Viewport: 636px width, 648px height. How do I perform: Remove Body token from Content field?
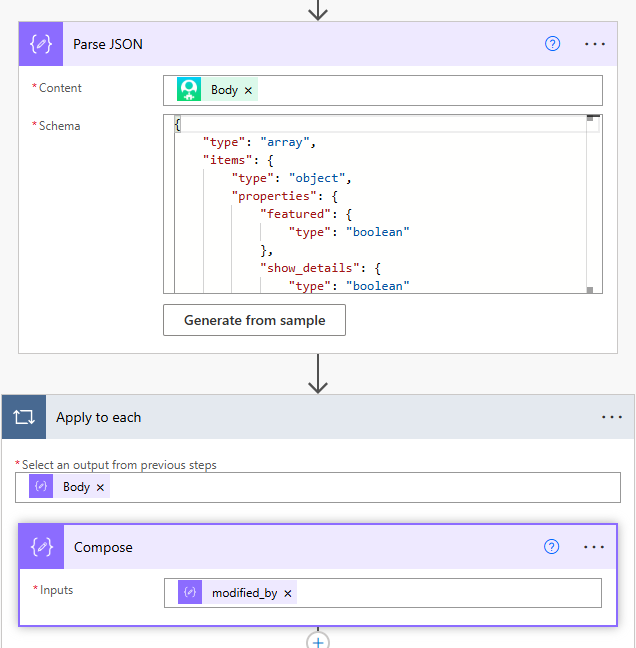tap(249, 90)
